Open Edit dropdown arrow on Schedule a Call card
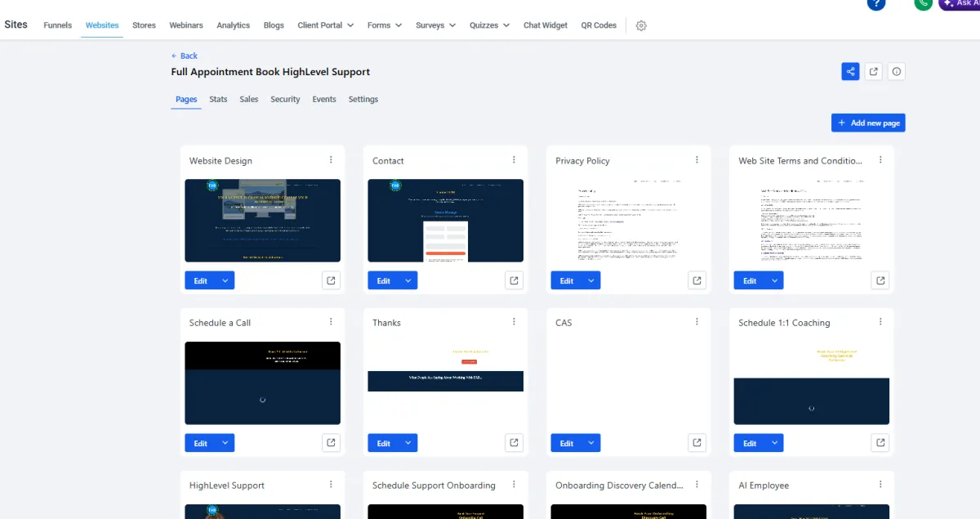980x519 pixels. (225, 443)
